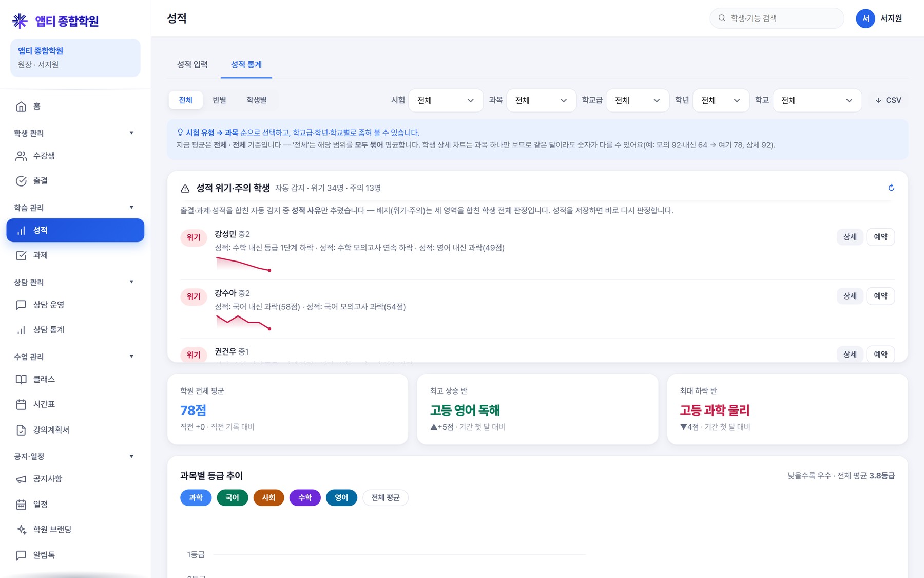Open the 학교 dropdown
924x578 pixels.
coord(817,100)
